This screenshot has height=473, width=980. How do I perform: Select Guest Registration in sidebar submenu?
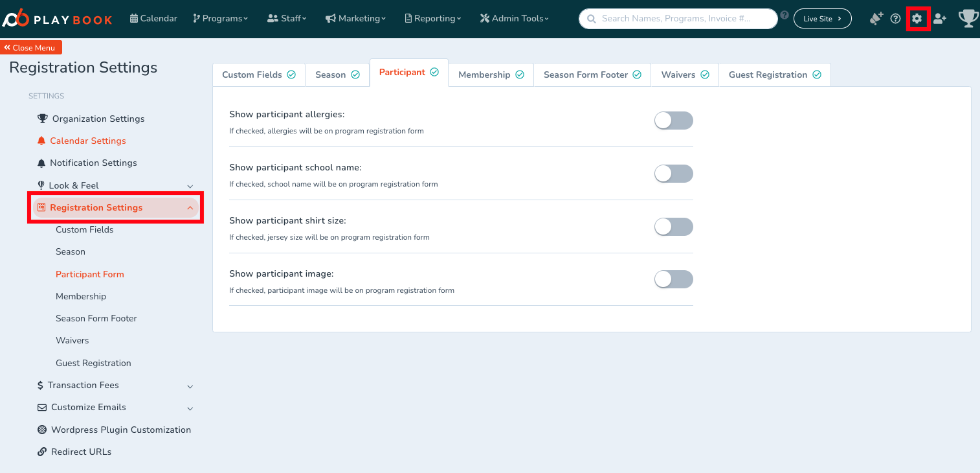[93, 363]
